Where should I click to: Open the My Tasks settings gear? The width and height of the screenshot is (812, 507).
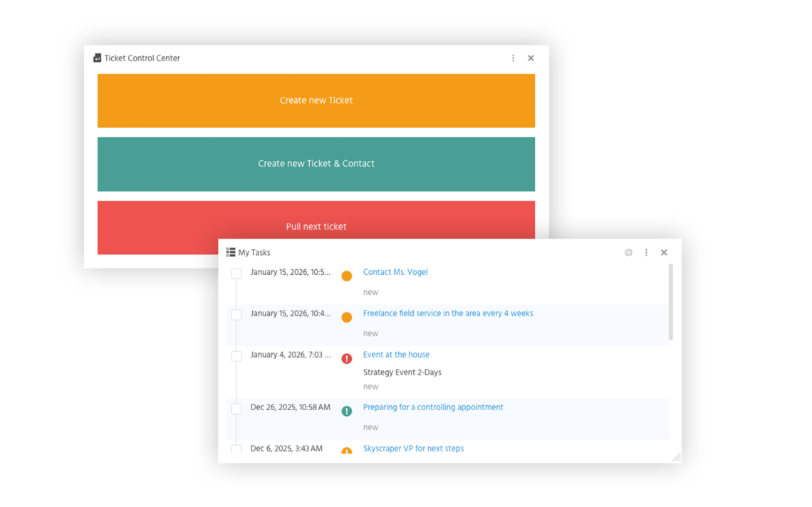pyautogui.click(x=628, y=252)
